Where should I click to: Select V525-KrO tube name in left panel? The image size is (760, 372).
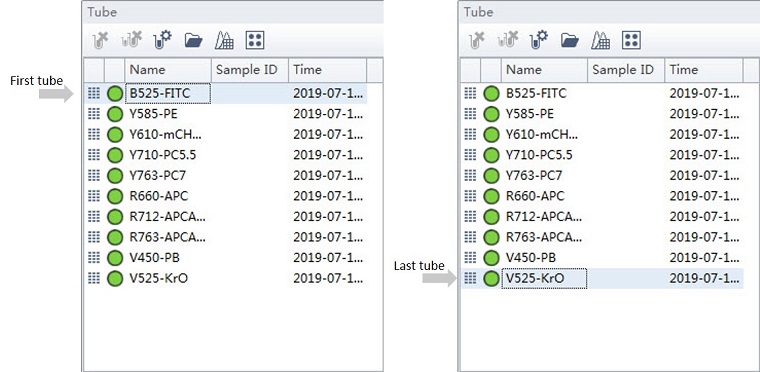tap(158, 278)
